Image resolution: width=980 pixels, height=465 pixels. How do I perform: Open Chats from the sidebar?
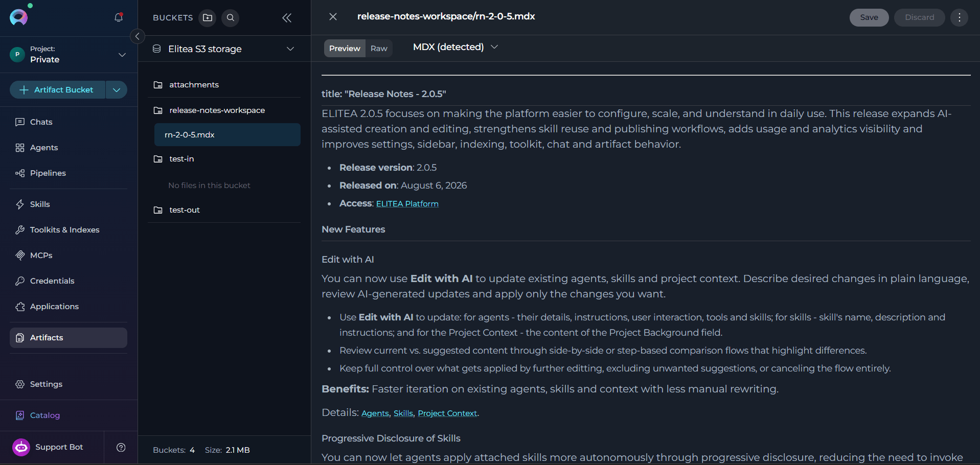pyautogui.click(x=69, y=122)
